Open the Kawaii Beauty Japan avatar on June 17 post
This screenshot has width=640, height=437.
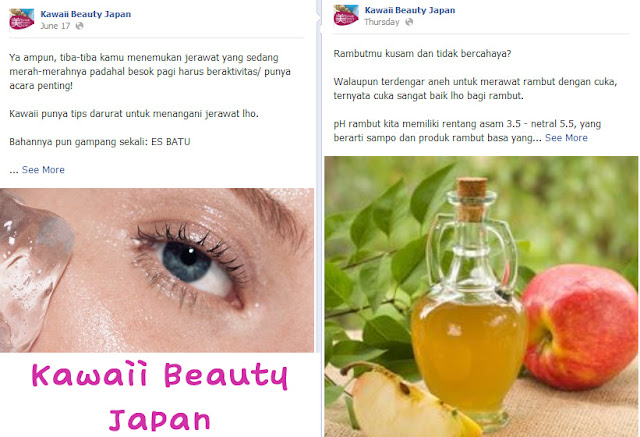[22, 19]
